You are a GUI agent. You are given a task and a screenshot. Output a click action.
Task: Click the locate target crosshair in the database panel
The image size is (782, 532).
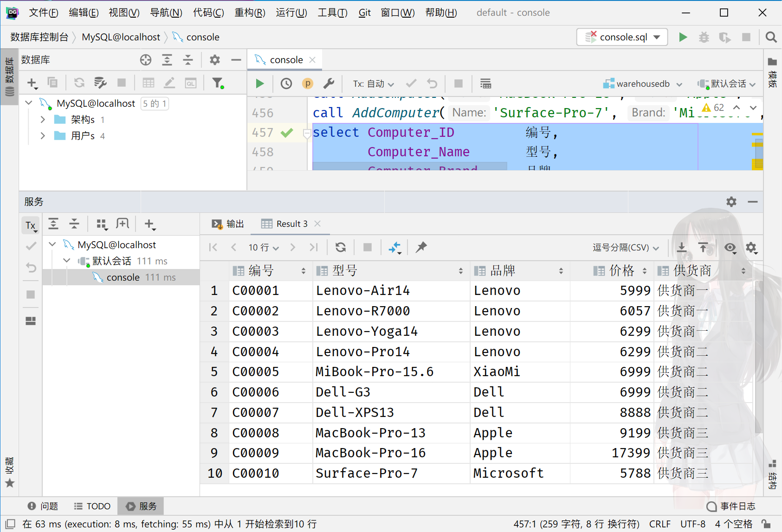coord(146,60)
